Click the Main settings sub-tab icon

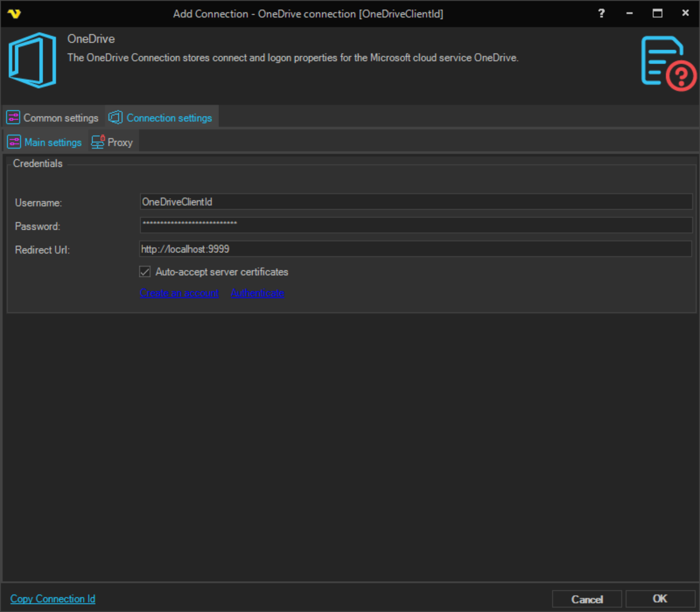[14, 142]
